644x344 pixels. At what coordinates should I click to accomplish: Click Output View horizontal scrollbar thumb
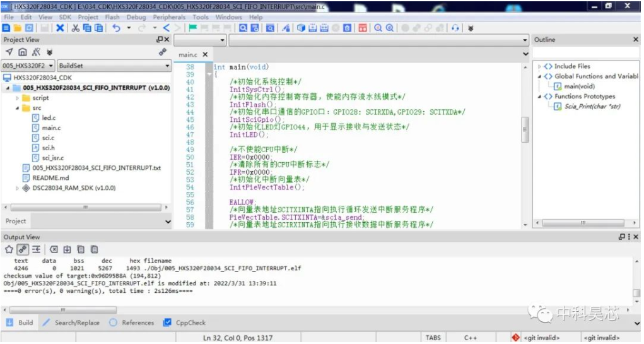pos(63,309)
